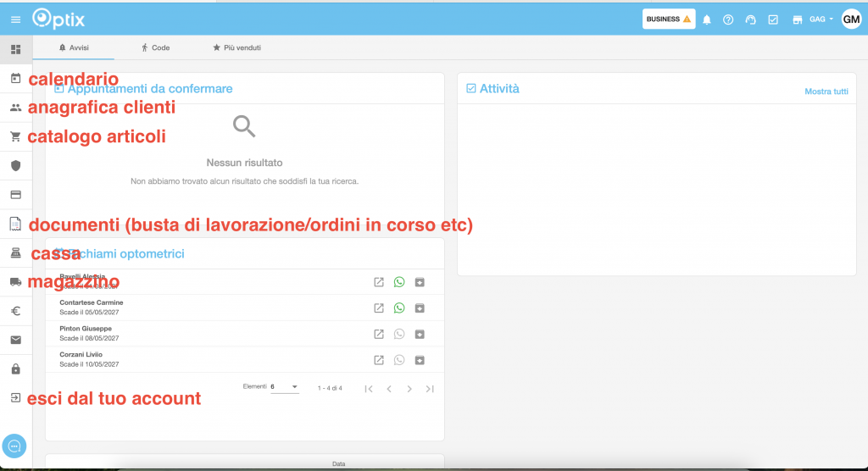868x471 pixels.
Task: Archive the Corzani Liviio reminder
Action: [x=420, y=360]
